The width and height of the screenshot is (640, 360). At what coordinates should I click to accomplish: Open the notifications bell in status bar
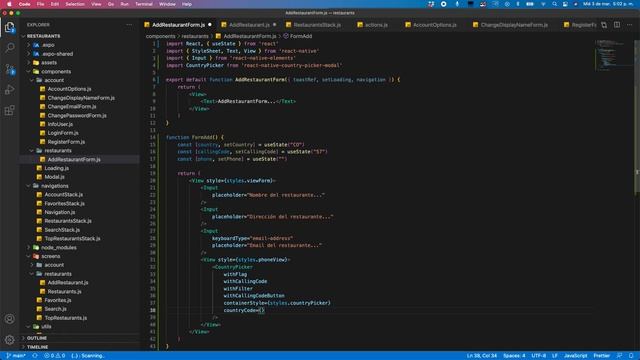click(x=631, y=356)
